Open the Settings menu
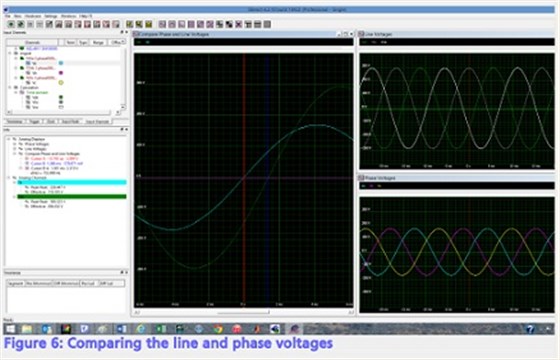 tap(51, 16)
